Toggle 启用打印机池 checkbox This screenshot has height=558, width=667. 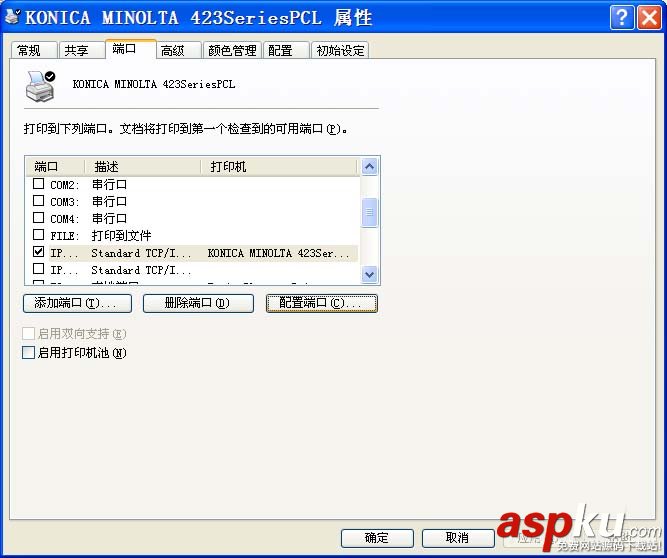pos(28,353)
